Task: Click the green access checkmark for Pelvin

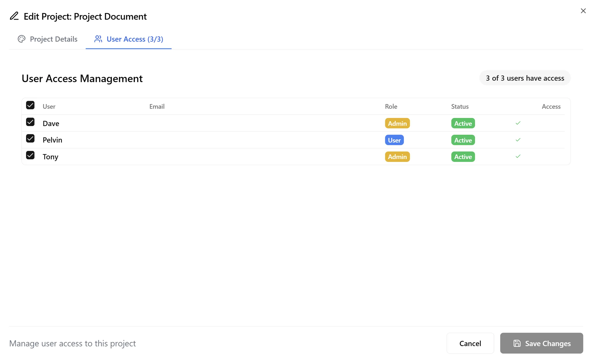Action: click(x=518, y=140)
